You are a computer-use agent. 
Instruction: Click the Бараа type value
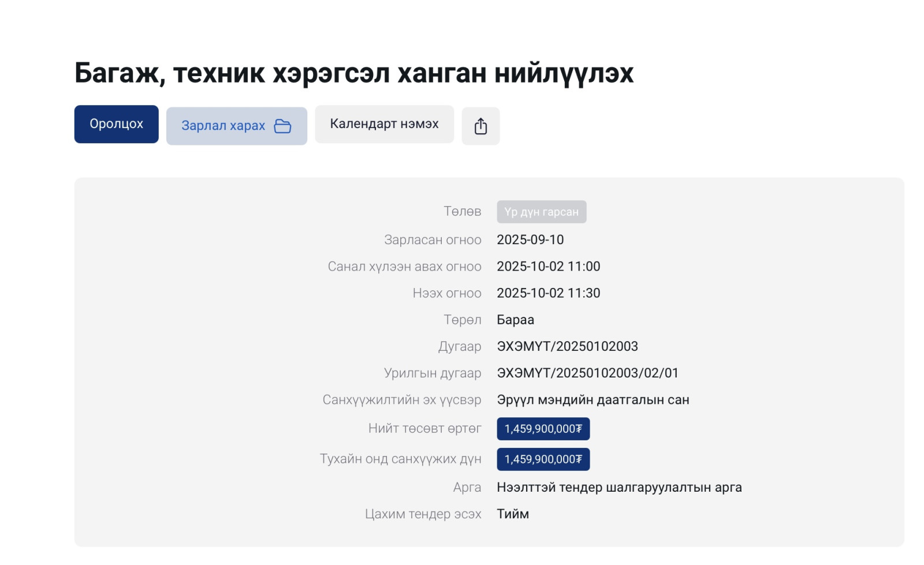[515, 320]
